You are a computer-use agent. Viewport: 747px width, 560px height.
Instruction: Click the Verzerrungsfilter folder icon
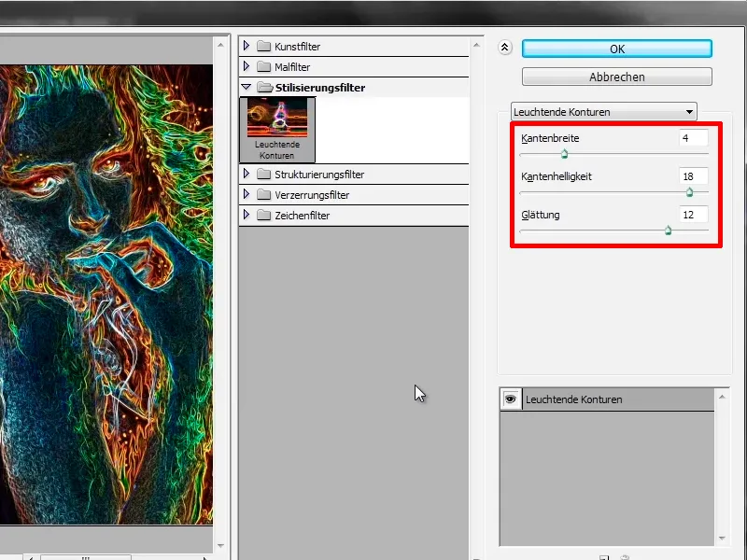(x=263, y=195)
